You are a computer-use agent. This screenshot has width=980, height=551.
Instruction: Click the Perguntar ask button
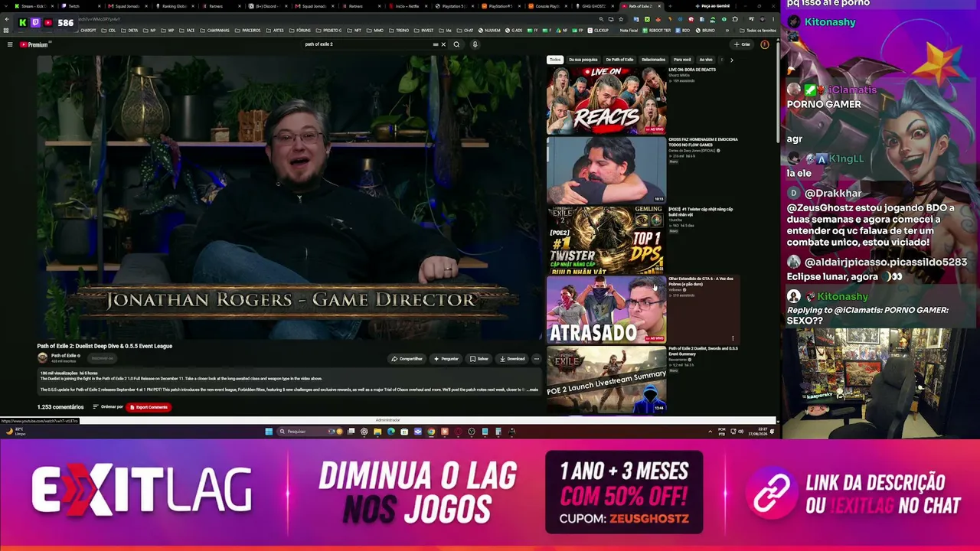point(446,358)
